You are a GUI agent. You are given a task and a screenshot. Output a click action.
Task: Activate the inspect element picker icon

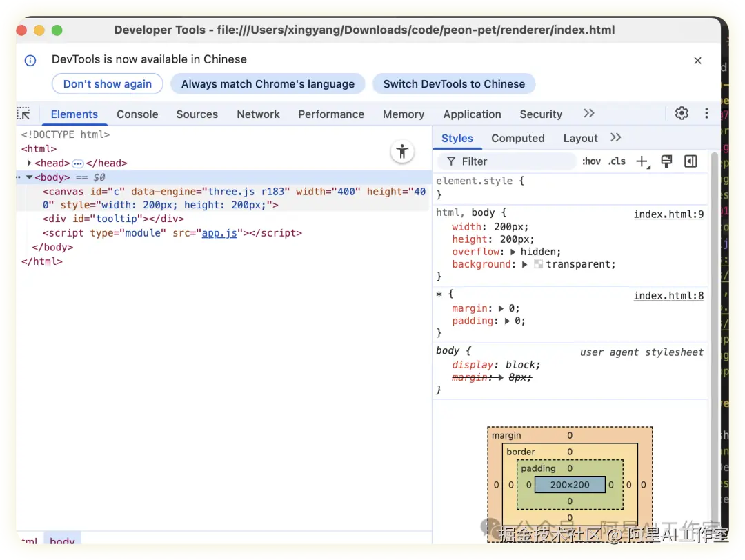coord(23,114)
